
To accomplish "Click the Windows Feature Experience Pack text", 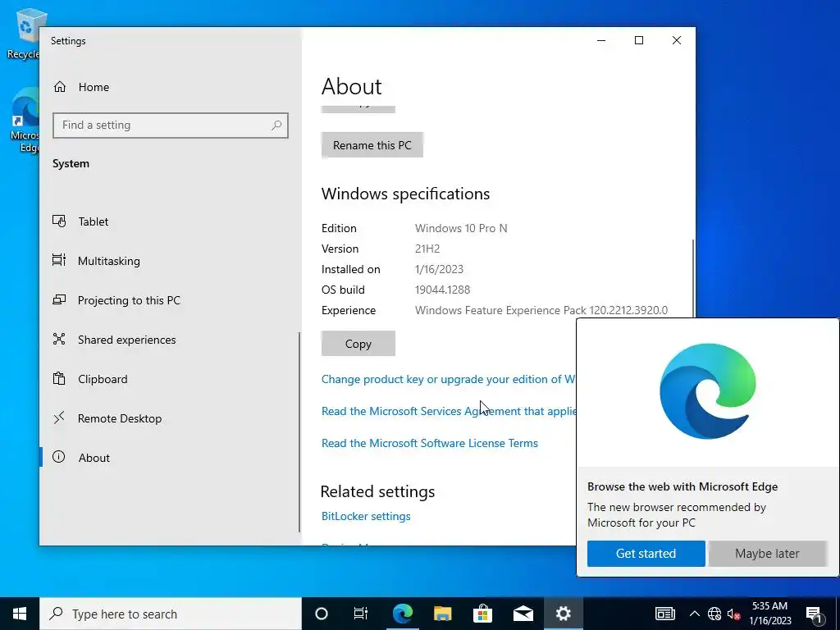I will coord(541,310).
